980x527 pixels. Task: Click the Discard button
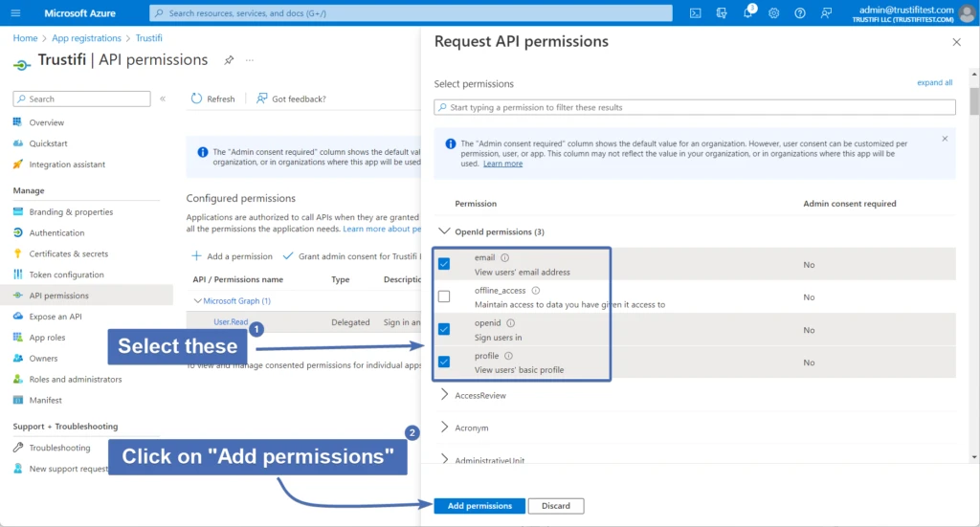tap(556, 506)
